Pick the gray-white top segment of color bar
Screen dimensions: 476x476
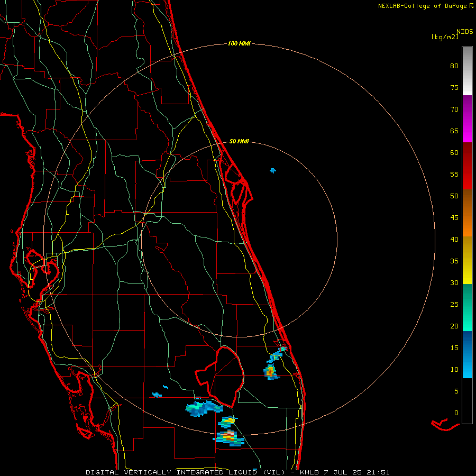point(467,71)
